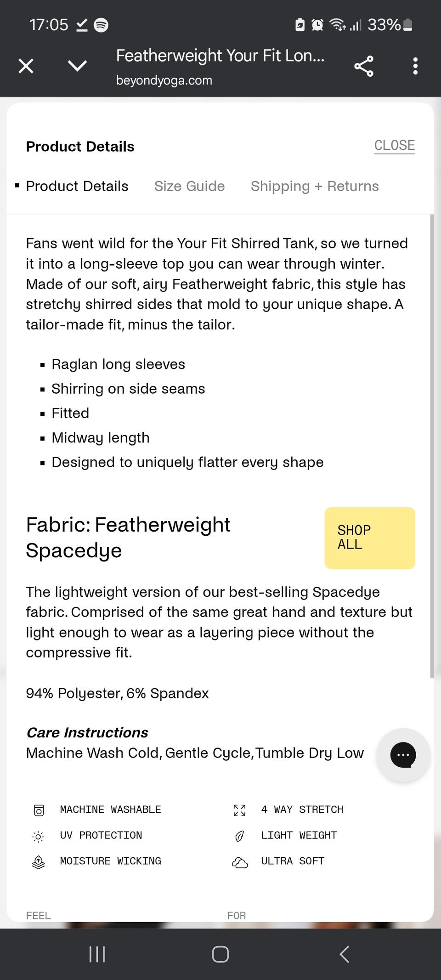Open the Shipping + Returns tab

tap(315, 186)
